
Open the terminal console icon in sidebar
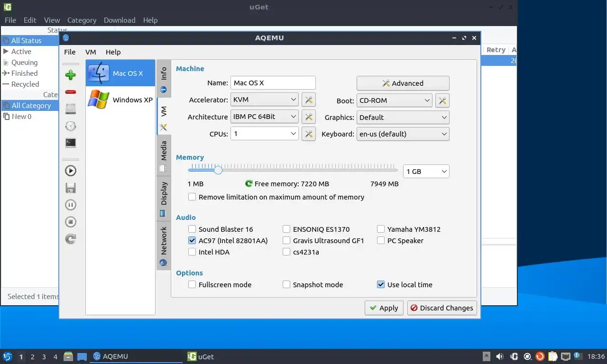point(71,143)
